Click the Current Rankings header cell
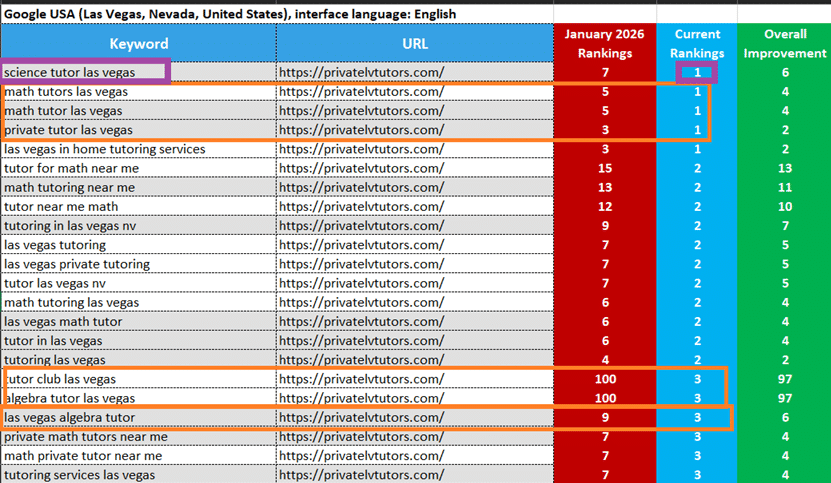Image resolution: width=831 pixels, height=483 pixels. [x=697, y=43]
